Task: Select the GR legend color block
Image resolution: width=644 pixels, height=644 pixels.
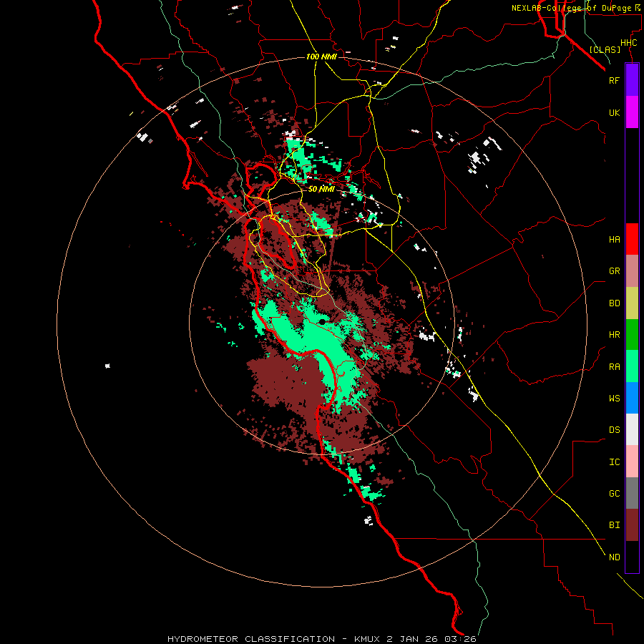Action: (x=632, y=271)
